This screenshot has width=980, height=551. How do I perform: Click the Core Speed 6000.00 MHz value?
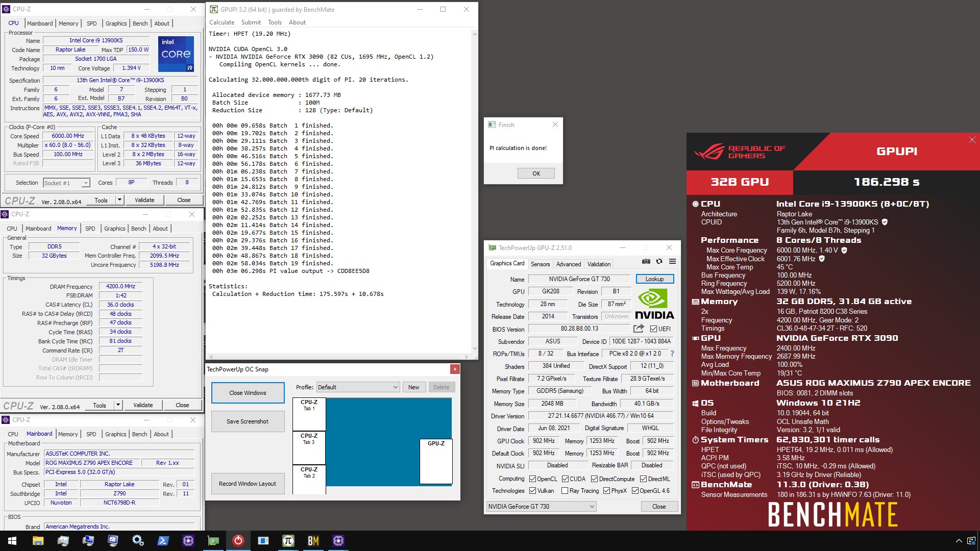(x=68, y=136)
